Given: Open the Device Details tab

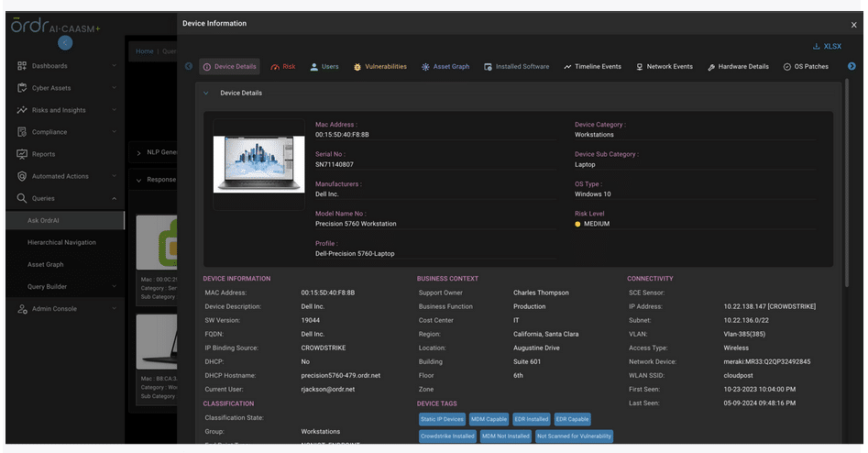Looking at the screenshot, I should pyautogui.click(x=230, y=66).
